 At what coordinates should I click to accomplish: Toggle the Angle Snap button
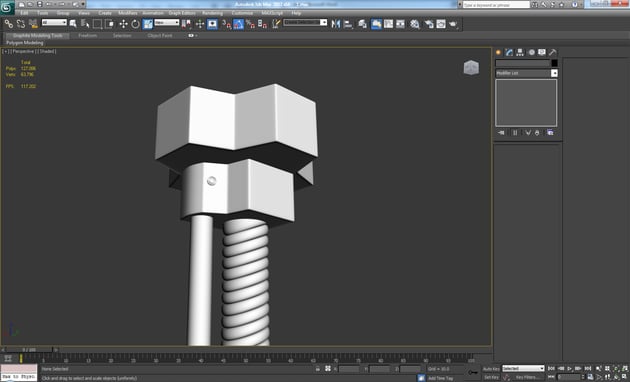(x=239, y=24)
